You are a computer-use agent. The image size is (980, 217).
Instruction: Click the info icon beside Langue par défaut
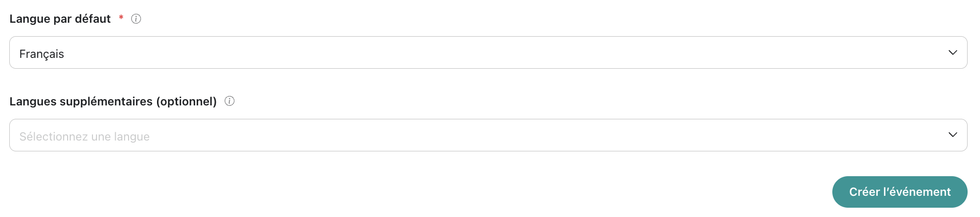[x=136, y=19]
